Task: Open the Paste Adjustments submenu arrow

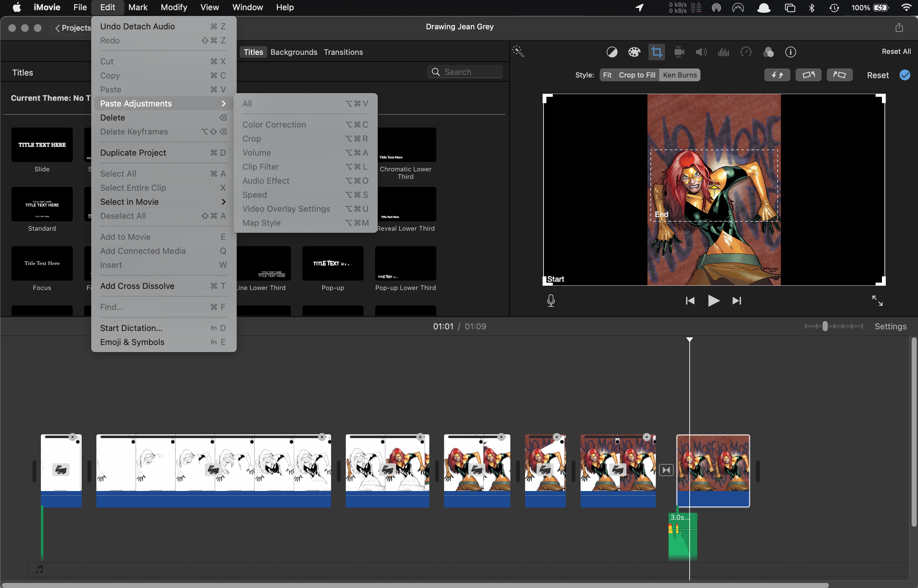Action: [x=223, y=103]
